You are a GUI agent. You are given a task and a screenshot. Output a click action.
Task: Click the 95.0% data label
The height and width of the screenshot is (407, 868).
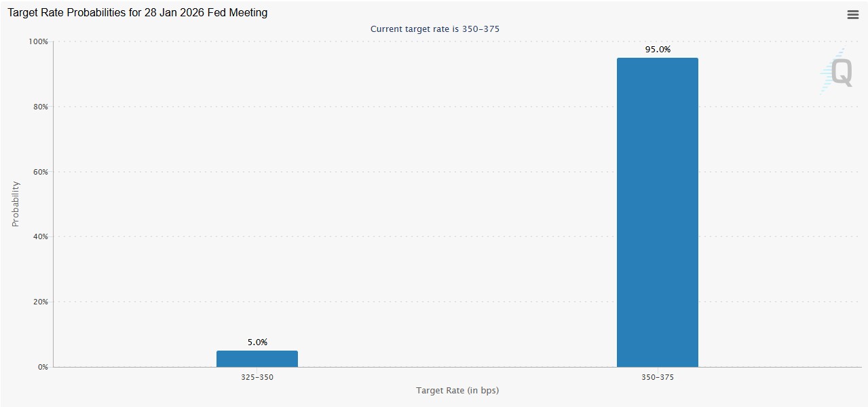pos(657,50)
